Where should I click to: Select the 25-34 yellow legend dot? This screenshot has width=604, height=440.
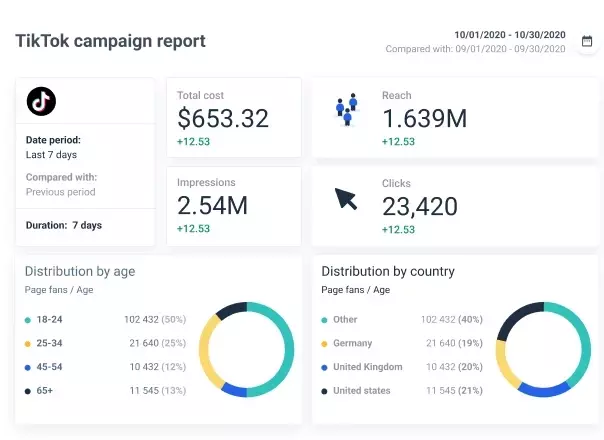(28, 343)
